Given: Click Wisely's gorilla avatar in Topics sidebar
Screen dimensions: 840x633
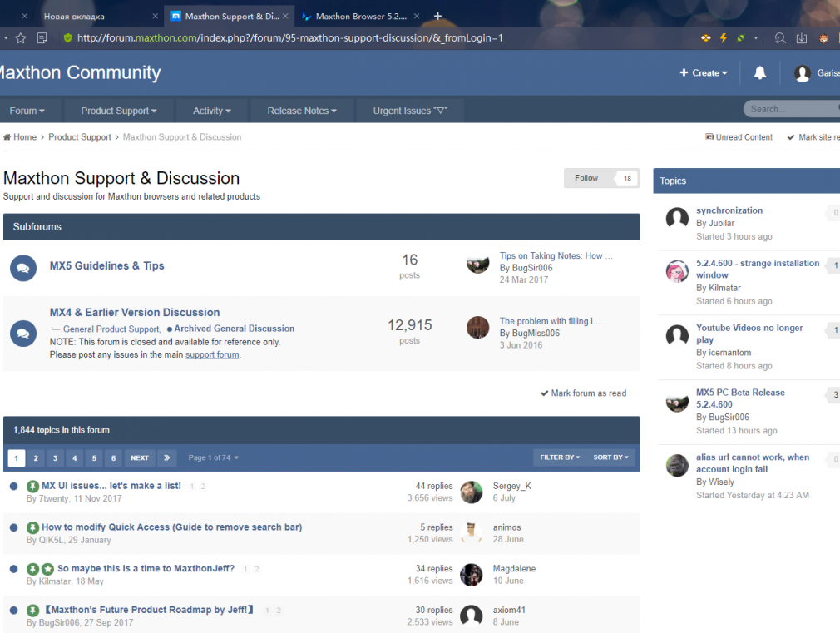Looking at the screenshot, I should 677,465.
